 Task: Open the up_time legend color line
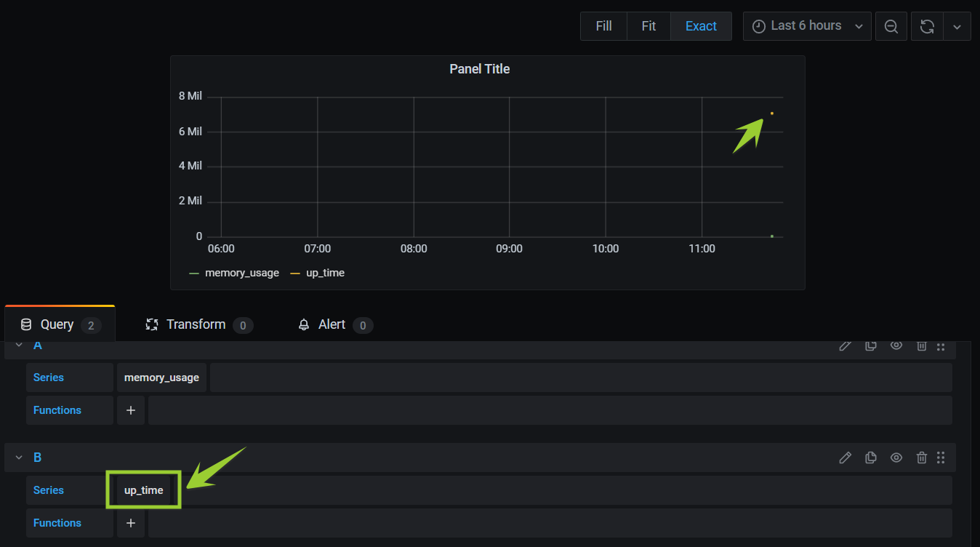[x=295, y=273]
